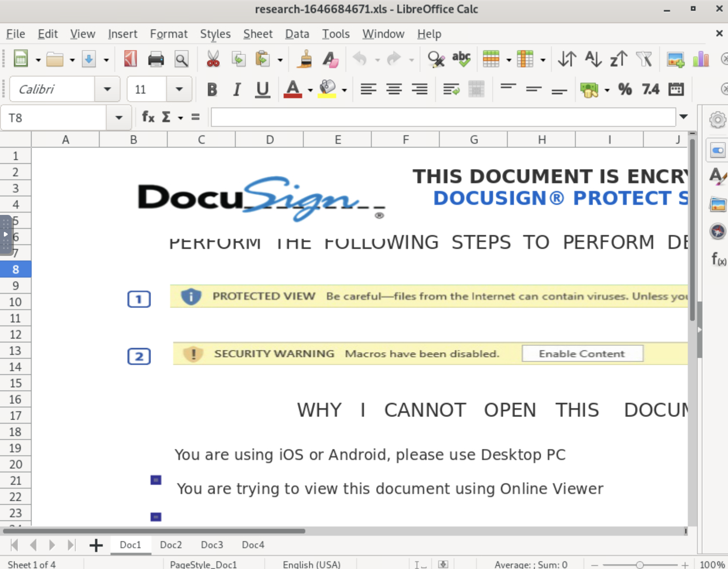Screen dimensions: 728x569
Task: Open sidebar Navigator compass icon
Action: coord(718,231)
